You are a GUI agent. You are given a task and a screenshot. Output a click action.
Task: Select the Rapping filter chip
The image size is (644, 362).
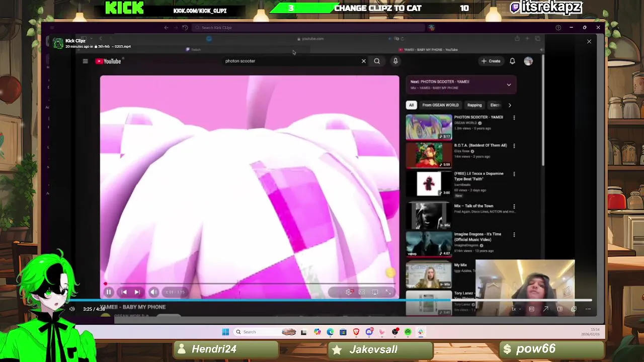click(x=474, y=105)
